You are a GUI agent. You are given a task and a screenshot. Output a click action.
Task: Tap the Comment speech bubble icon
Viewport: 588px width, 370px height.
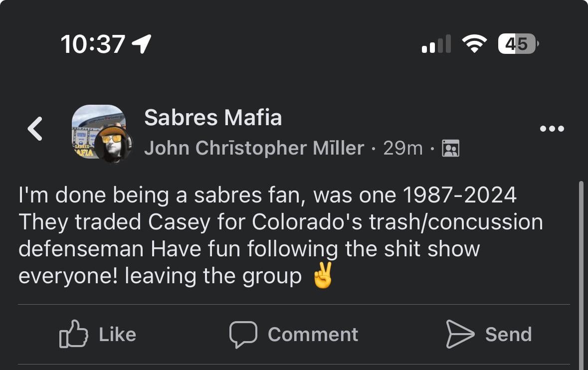[x=243, y=334]
